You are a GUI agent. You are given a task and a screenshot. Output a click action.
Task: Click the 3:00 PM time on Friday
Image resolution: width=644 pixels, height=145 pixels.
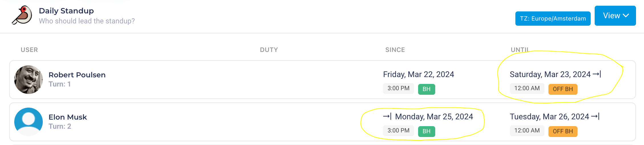tap(398, 88)
